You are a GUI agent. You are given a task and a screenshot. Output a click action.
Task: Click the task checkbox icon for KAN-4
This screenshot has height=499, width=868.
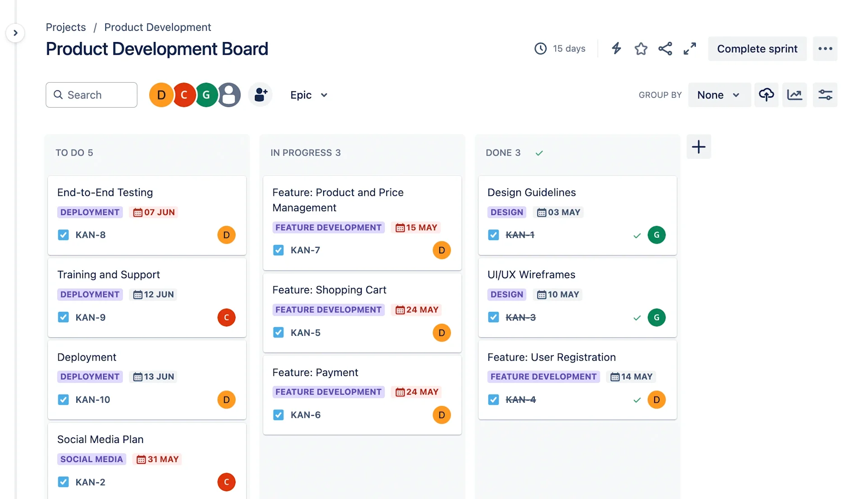(x=494, y=400)
